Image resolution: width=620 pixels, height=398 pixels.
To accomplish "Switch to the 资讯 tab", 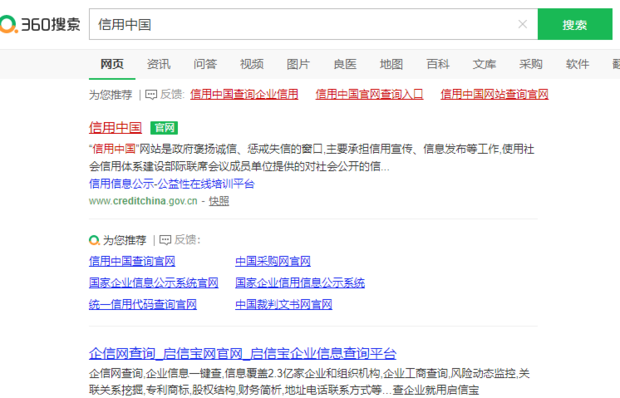I will tap(159, 64).
